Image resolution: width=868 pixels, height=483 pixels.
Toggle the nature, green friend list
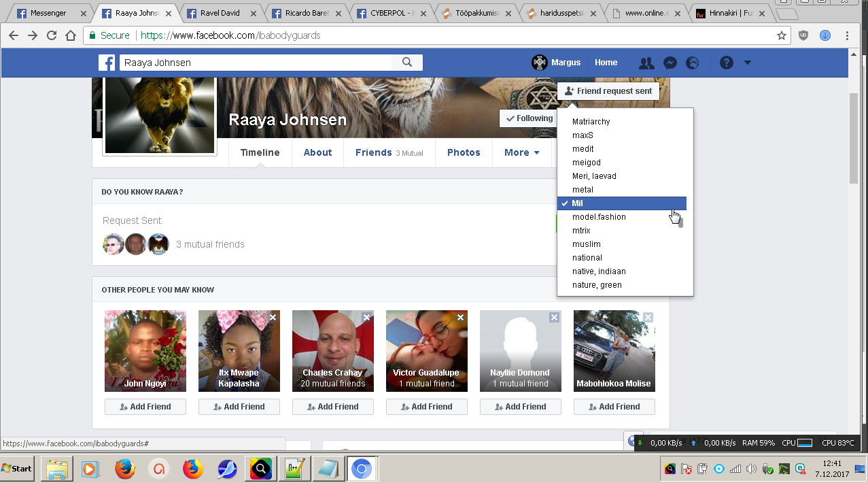coord(622,285)
